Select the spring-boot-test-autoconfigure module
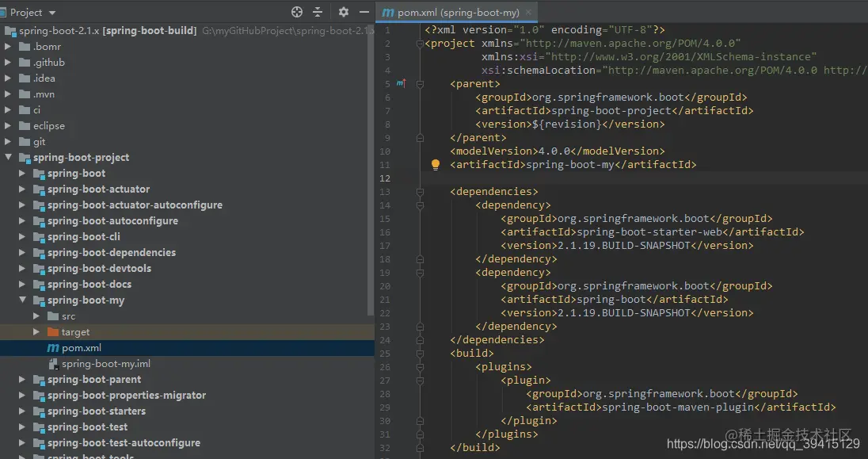The width and height of the screenshot is (868, 459). [124, 443]
